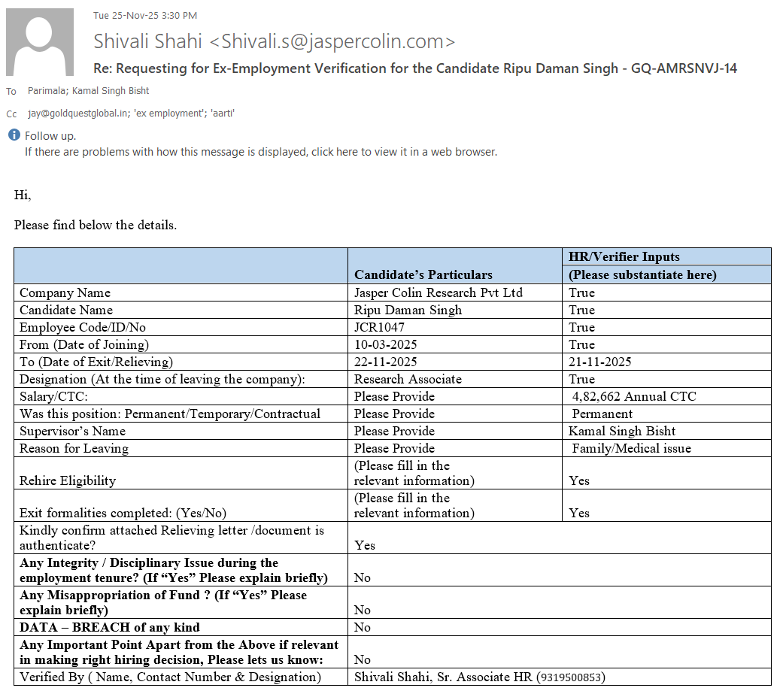This screenshot has height=700, width=783.
Task: Click the Reason for Leaving label
Action: click(74, 448)
